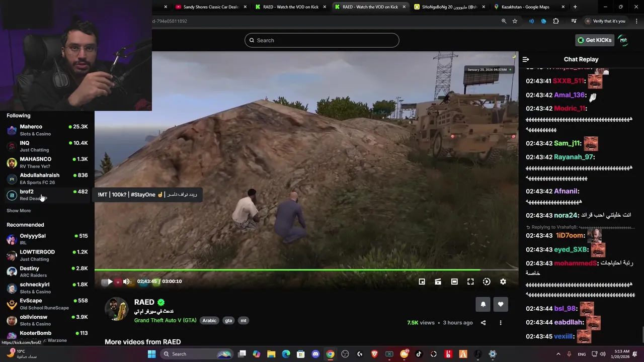Viewport: 644px width, 362px height.
Task: Open Microsoft Edge from the taskbar
Action: tap(286, 354)
